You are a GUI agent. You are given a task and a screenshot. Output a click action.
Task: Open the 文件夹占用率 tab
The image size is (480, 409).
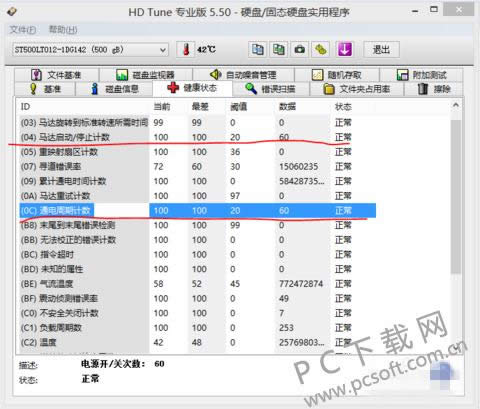357,89
